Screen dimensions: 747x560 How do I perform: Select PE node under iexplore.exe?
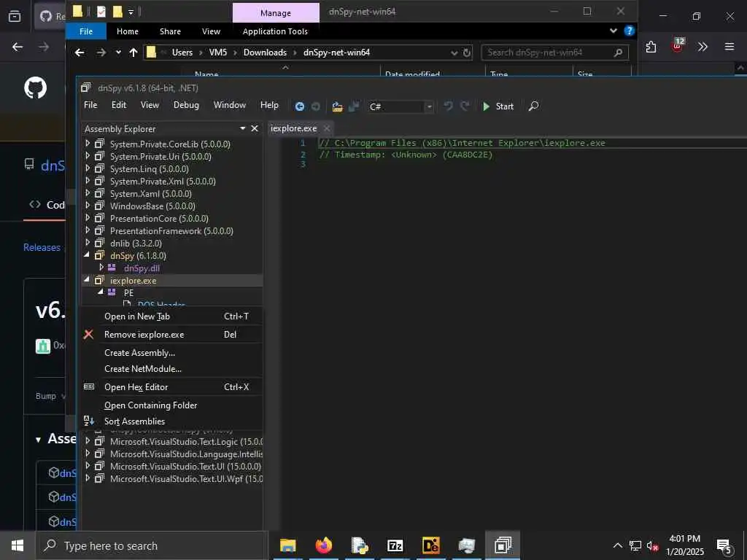pyautogui.click(x=128, y=293)
